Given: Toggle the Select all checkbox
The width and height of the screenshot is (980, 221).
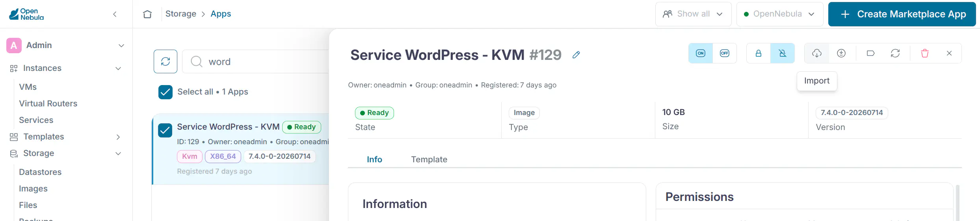Looking at the screenshot, I should (166, 92).
